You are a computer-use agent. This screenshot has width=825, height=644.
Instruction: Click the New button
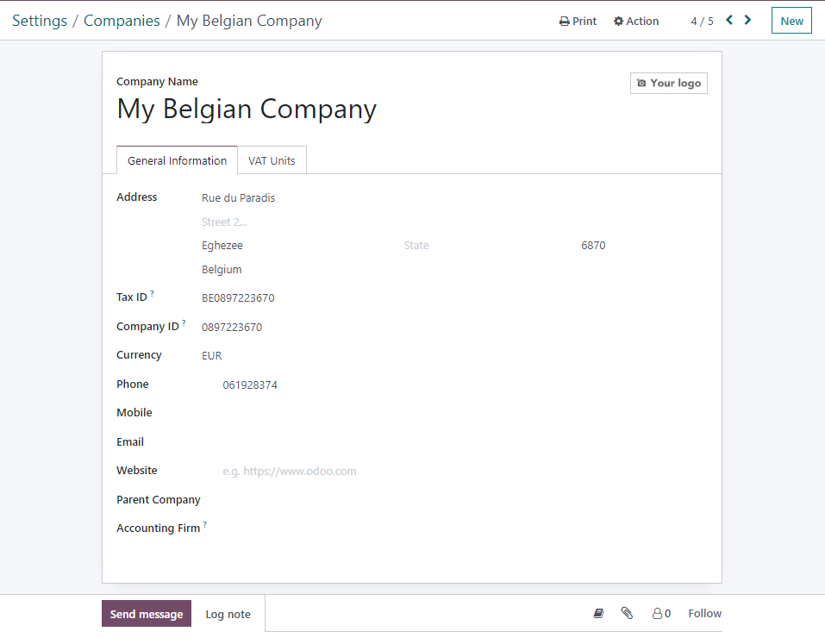pos(791,21)
